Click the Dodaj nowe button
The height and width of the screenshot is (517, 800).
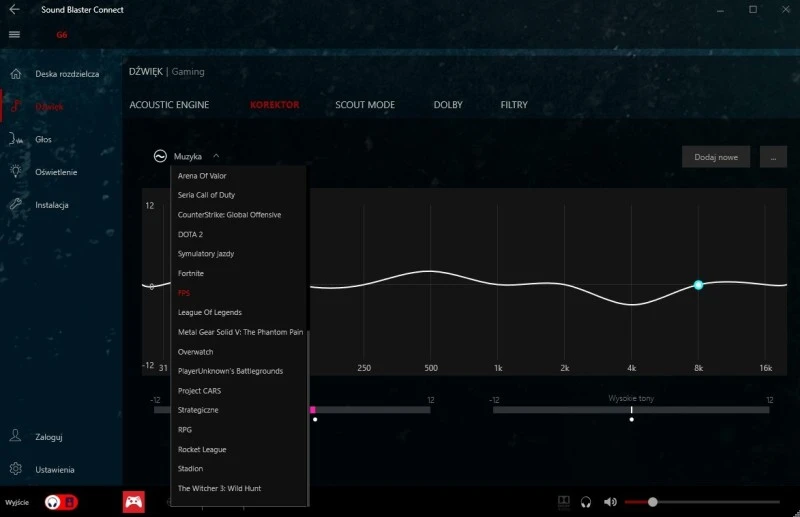pos(715,157)
